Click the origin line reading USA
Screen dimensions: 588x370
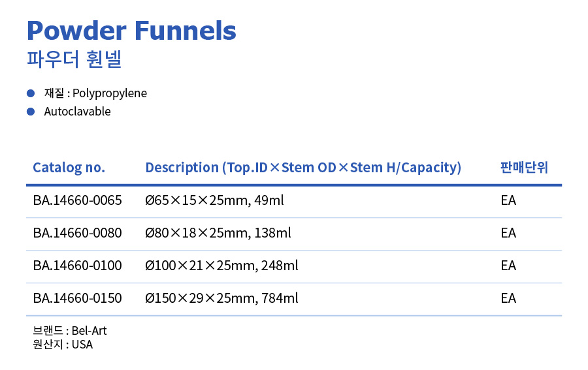tap(63, 345)
